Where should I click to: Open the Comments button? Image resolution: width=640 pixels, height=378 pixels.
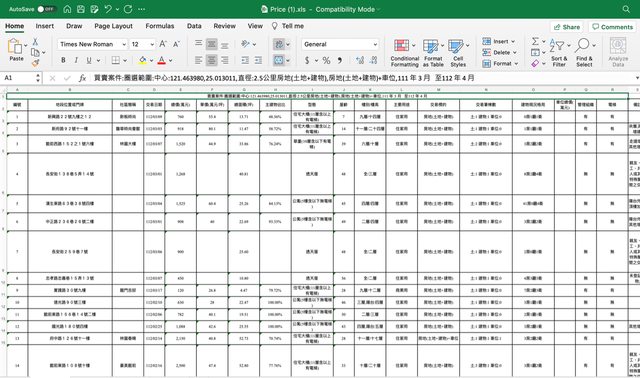coord(612,27)
